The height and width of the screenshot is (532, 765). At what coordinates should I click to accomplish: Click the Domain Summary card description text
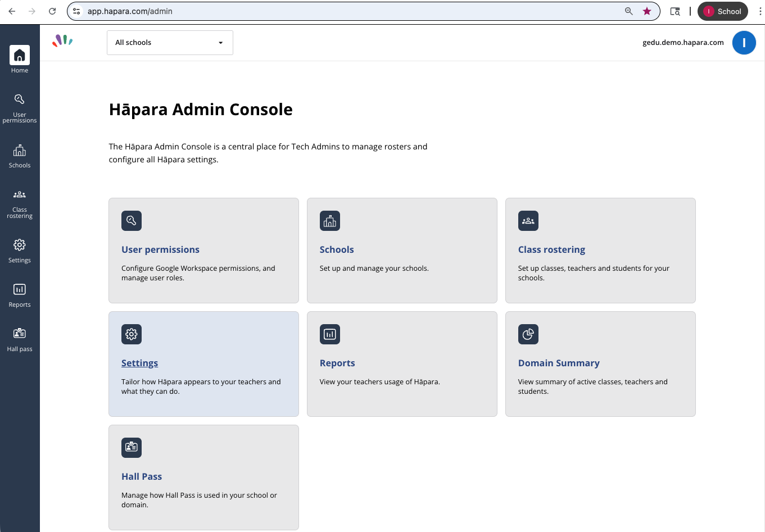click(x=592, y=387)
